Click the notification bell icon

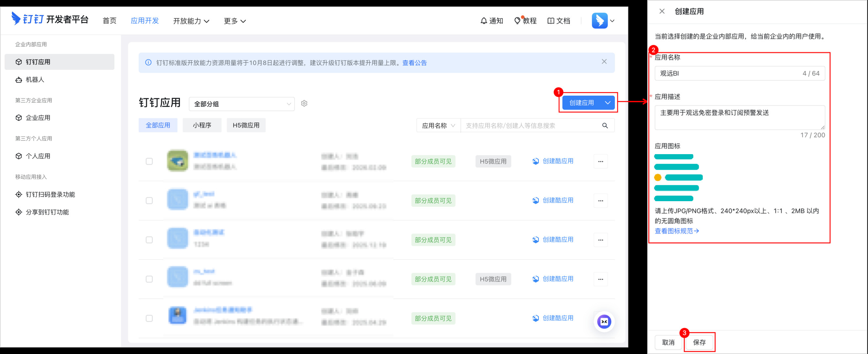tap(484, 21)
